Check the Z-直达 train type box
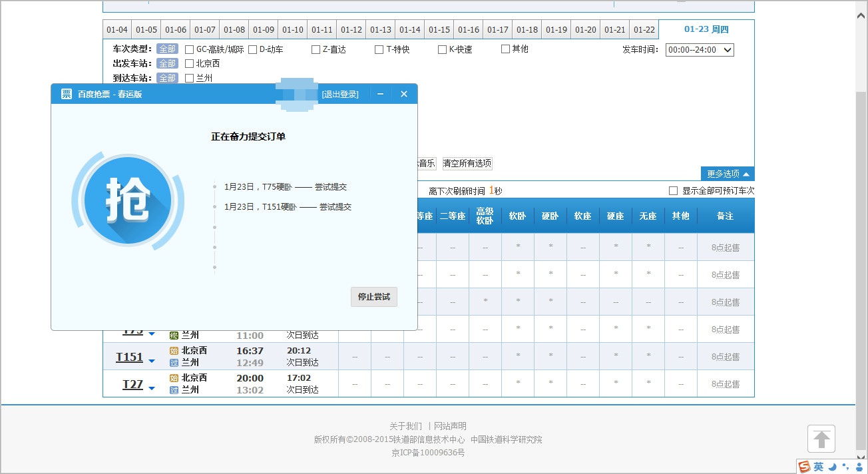 pos(316,49)
